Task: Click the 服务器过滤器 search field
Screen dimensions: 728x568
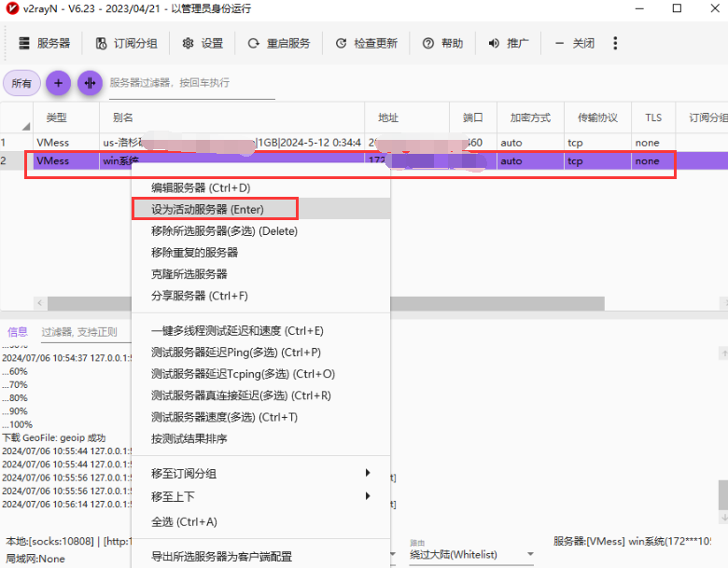Action: (x=191, y=83)
